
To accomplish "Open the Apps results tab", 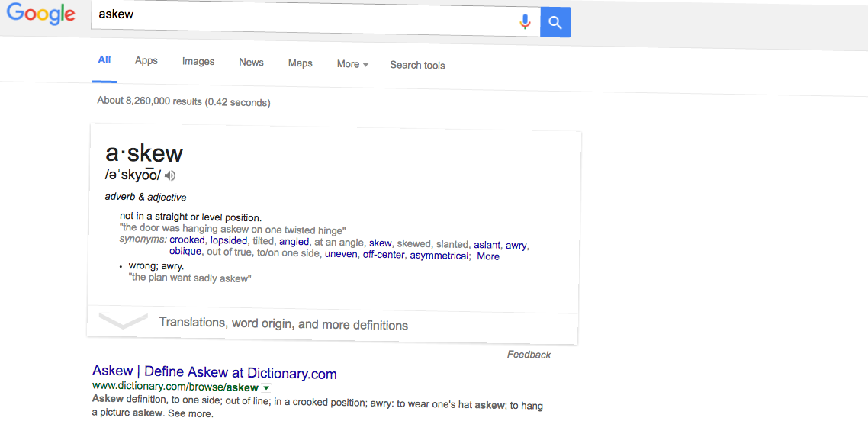I will pyautogui.click(x=146, y=61).
